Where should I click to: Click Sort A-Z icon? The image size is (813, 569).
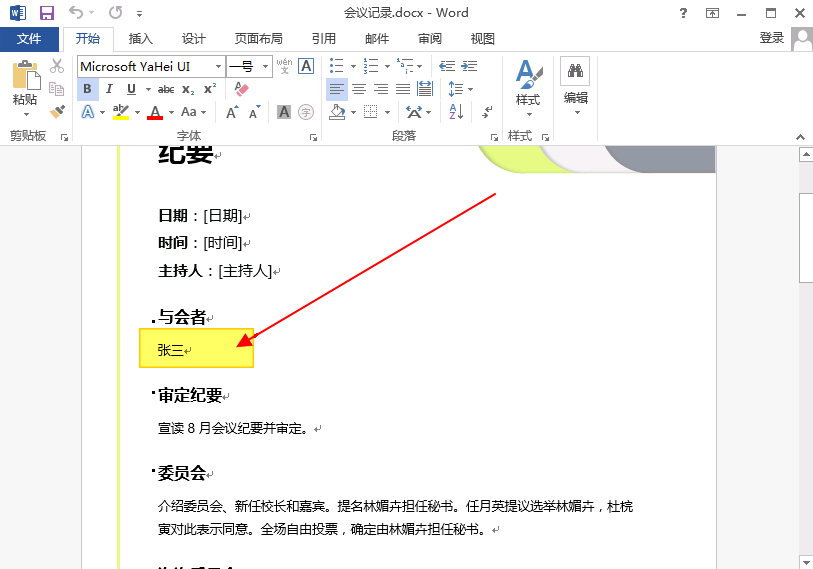pyautogui.click(x=456, y=112)
